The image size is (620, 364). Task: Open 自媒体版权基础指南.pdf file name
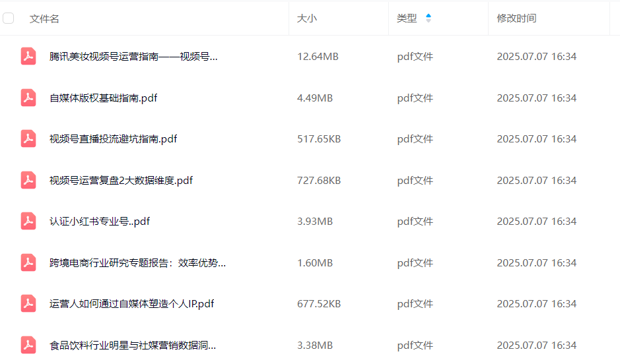click(x=103, y=98)
